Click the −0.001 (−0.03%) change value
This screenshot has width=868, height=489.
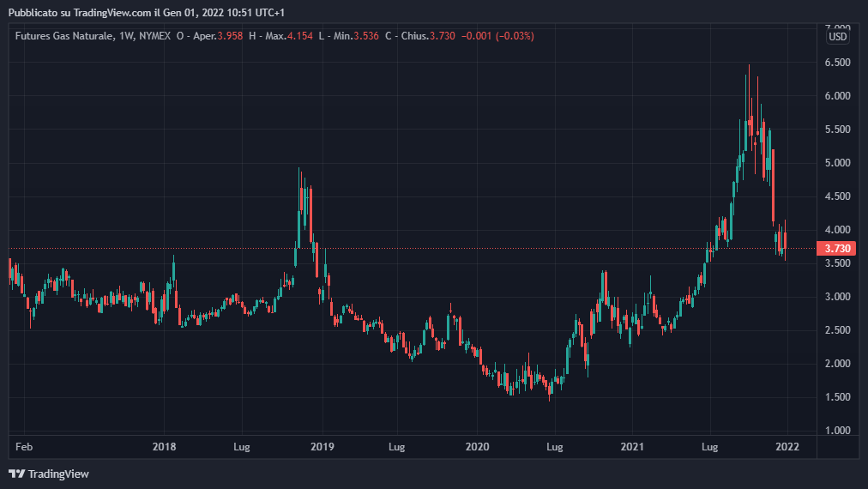[x=497, y=36]
